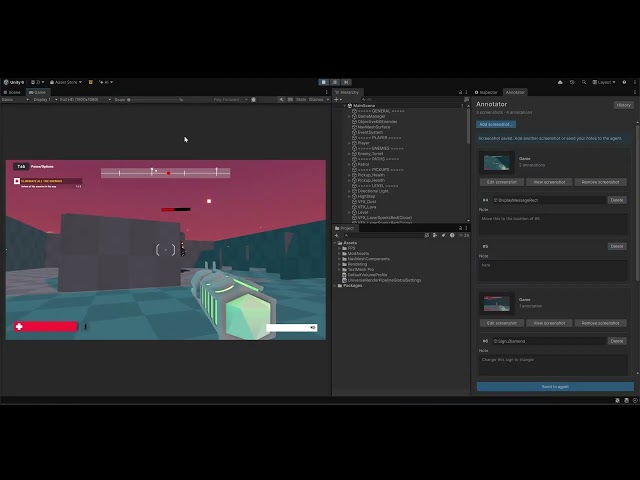Expand the Enemy_Turret object
640x480 pixels.
(349, 154)
